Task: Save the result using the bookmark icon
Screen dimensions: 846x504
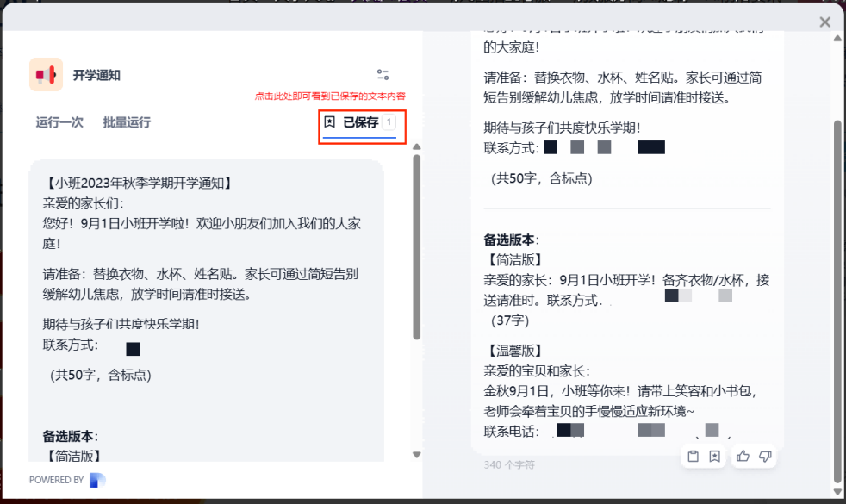Action: 714,457
